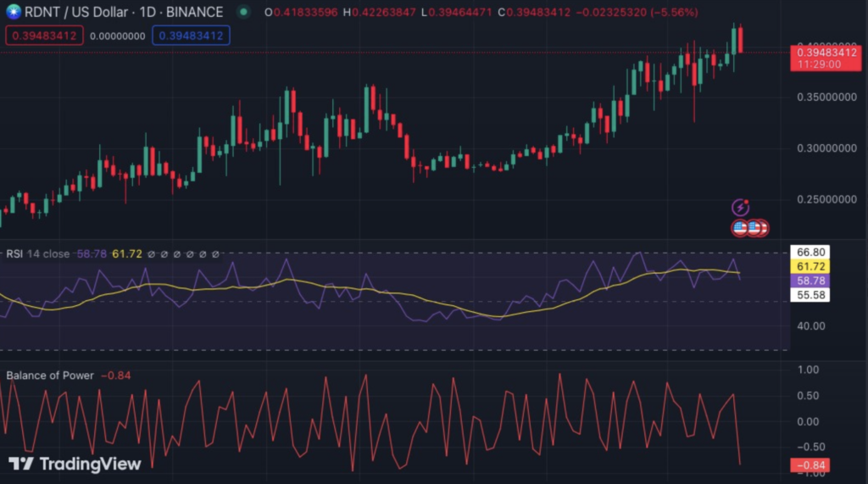Click the 0.35000000 price axis label
This screenshot has width=868, height=484.
pos(826,97)
